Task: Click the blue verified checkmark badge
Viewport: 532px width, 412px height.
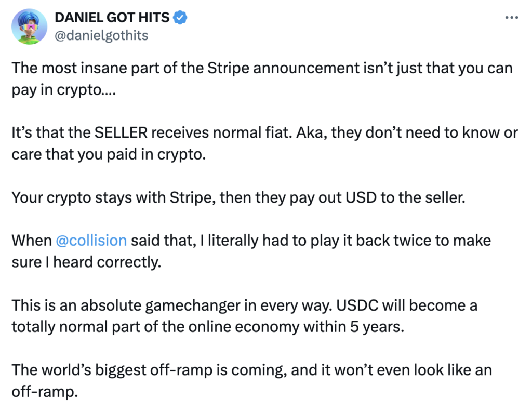Action: pyautogui.click(x=180, y=18)
